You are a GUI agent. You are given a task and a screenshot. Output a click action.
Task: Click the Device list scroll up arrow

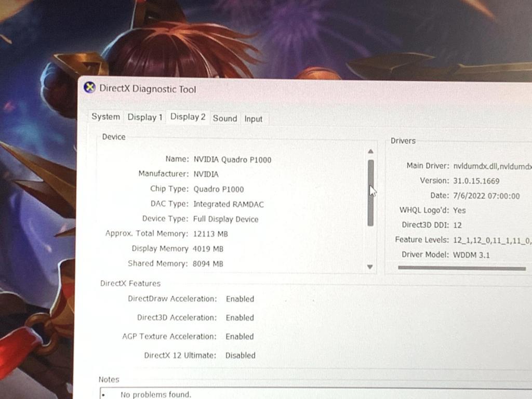click(370, 151)
